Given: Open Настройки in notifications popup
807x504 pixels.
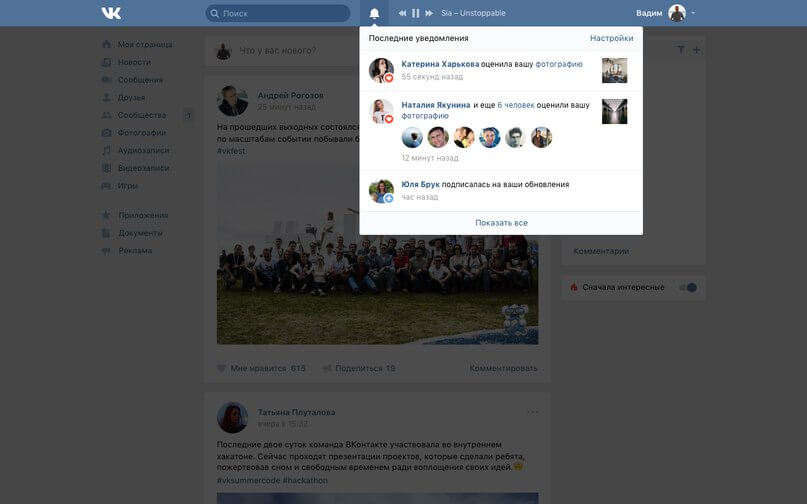Looking at the screenshot, I should 611,38.
